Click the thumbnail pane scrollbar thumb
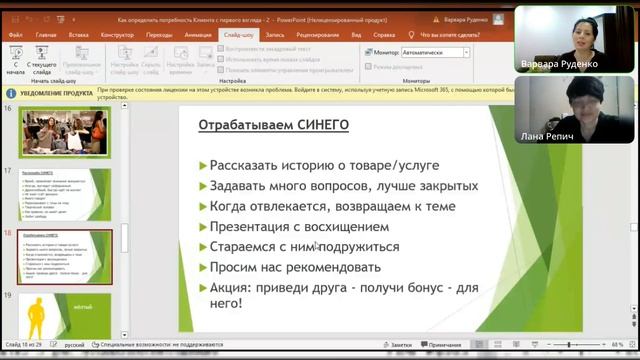The width and height of the screenshot is (640, 360). pyautogui.click(x=124, y=238)
